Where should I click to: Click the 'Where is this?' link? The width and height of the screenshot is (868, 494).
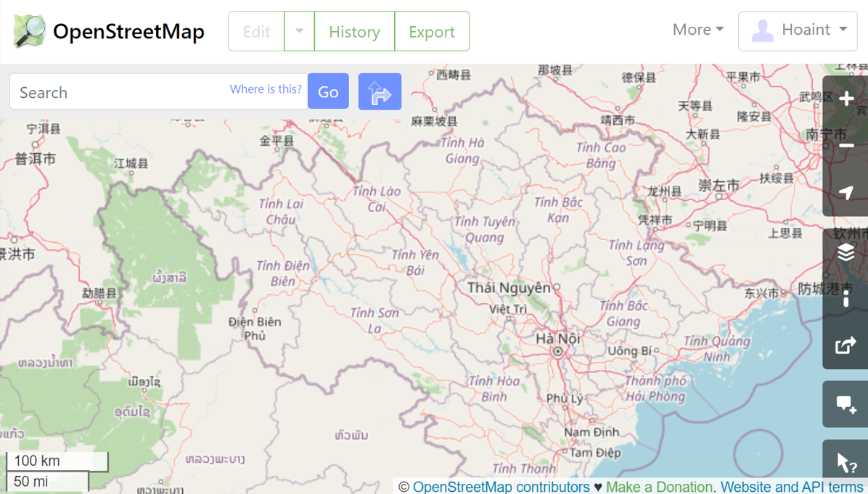[x=266, y=89]
